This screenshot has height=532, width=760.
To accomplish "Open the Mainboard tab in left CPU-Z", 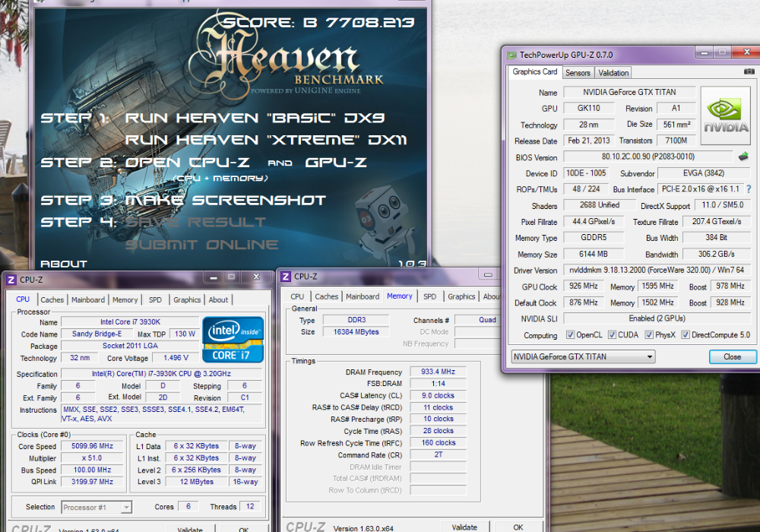I will (87, 300).
